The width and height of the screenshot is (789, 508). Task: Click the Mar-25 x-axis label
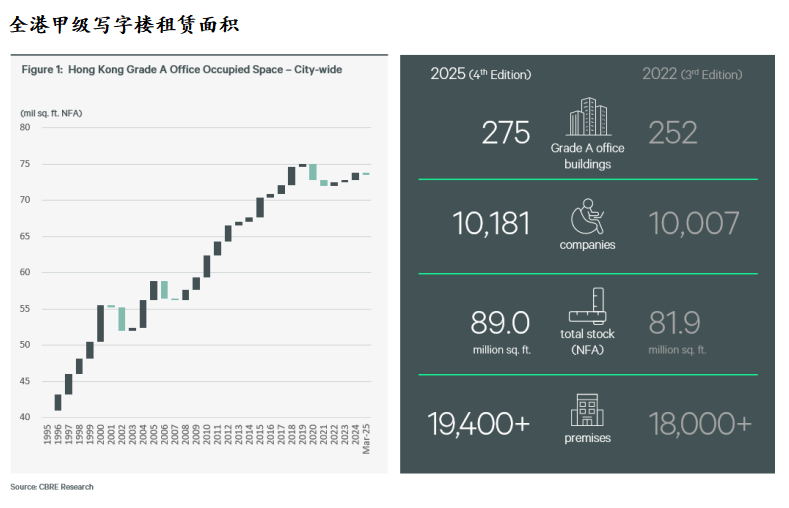coord(366,439)
